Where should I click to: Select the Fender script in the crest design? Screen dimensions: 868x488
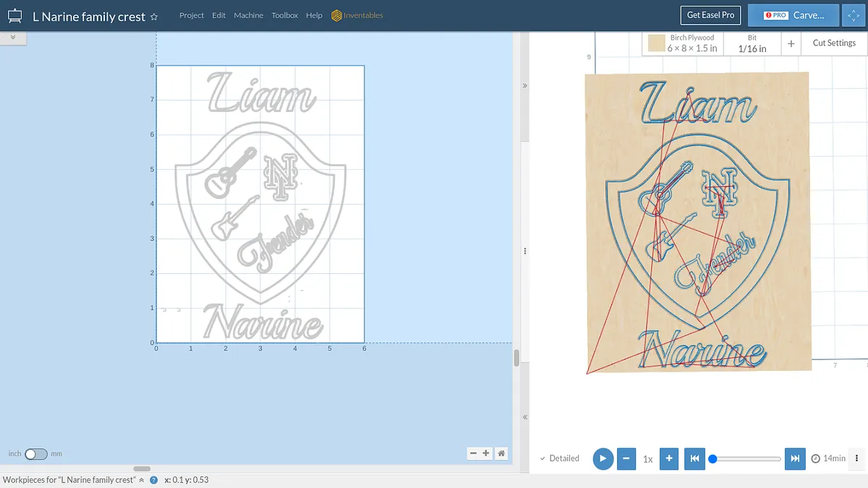coord(276,241)
